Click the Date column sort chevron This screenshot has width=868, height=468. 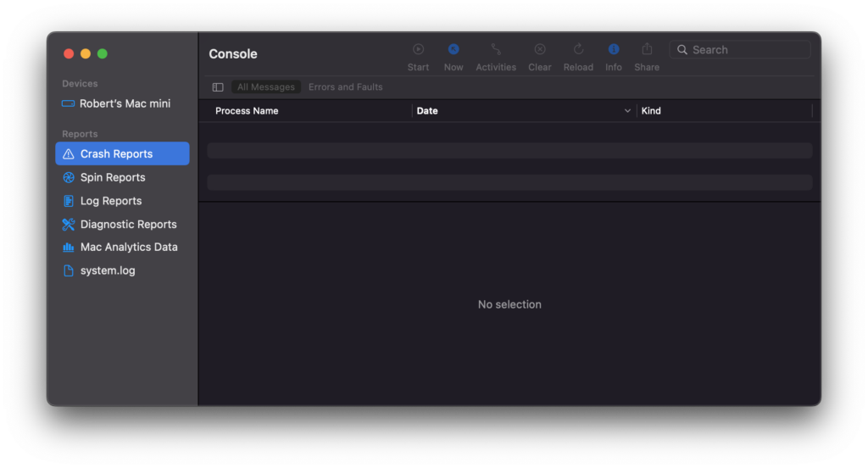point(627,111)
